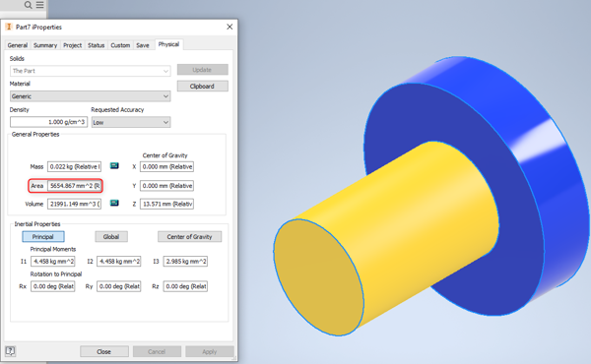Click the 'Principal Moments' label
591x364 pixels.
(53, 249)
